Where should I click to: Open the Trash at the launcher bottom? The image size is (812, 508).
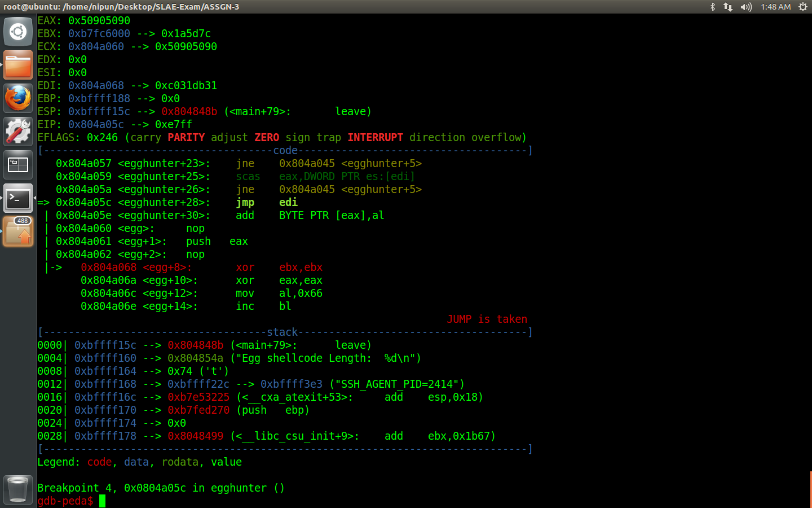point(17,489)
